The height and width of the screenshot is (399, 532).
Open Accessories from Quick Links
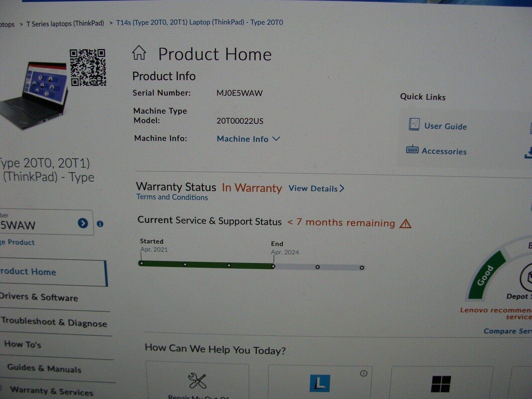pyautogui.click(x=444, y=151)
